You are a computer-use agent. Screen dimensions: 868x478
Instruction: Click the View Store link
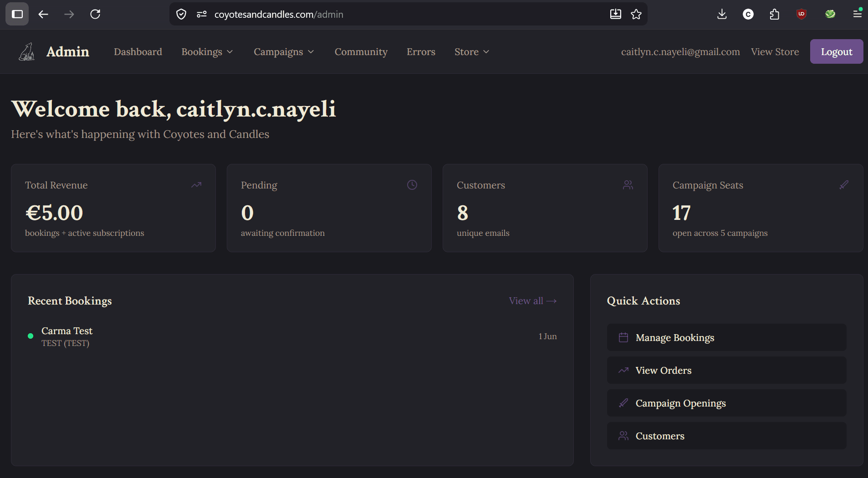click(x=775, y=52)
